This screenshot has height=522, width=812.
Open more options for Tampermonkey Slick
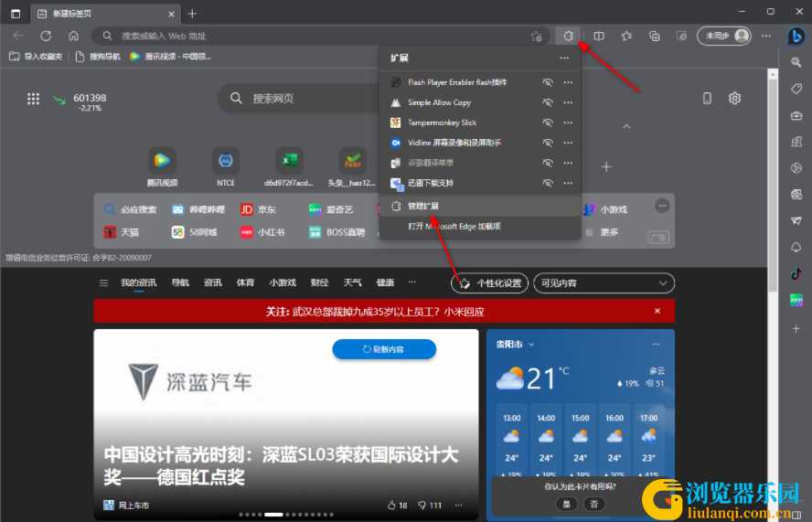[x=568, y=123]
